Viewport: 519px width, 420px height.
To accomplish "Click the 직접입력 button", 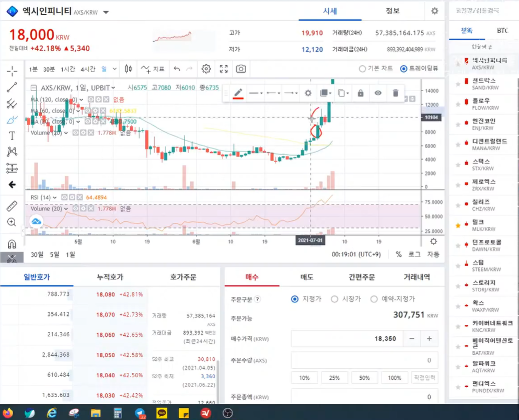I will (425, 378).
